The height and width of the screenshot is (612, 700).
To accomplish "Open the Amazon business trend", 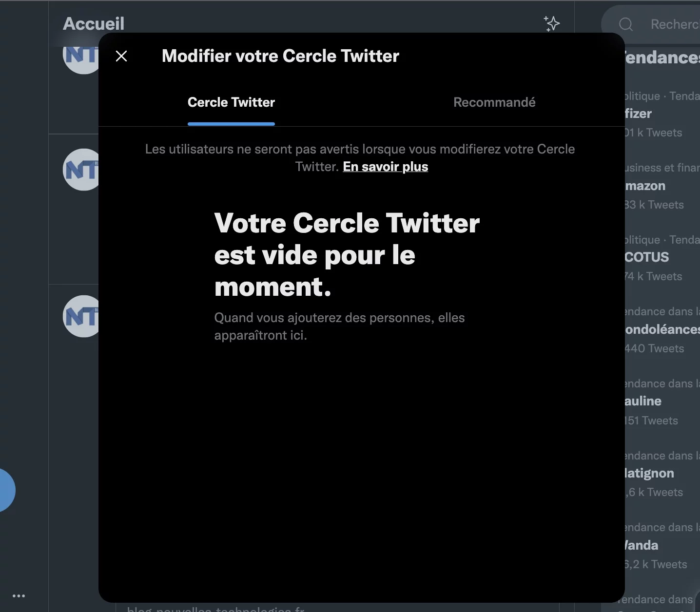I will point(645,186).
